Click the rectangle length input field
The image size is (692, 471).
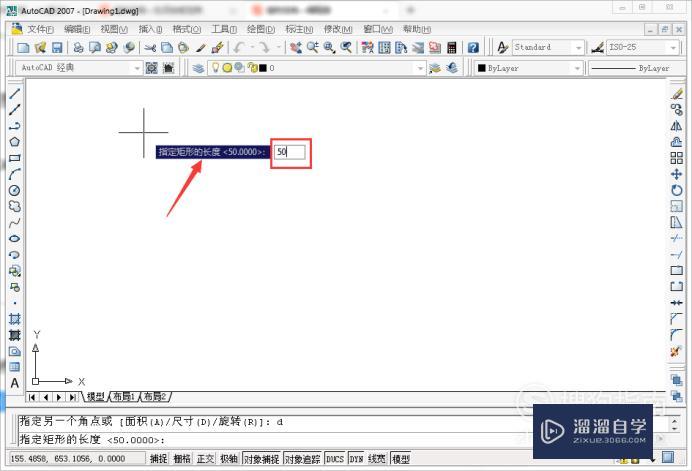(290, 152)
